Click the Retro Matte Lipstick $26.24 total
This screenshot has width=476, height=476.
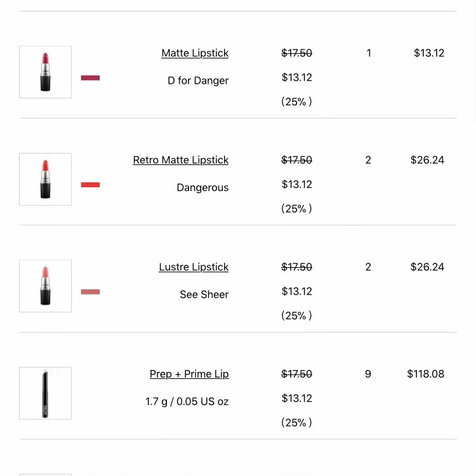point(427,160)
